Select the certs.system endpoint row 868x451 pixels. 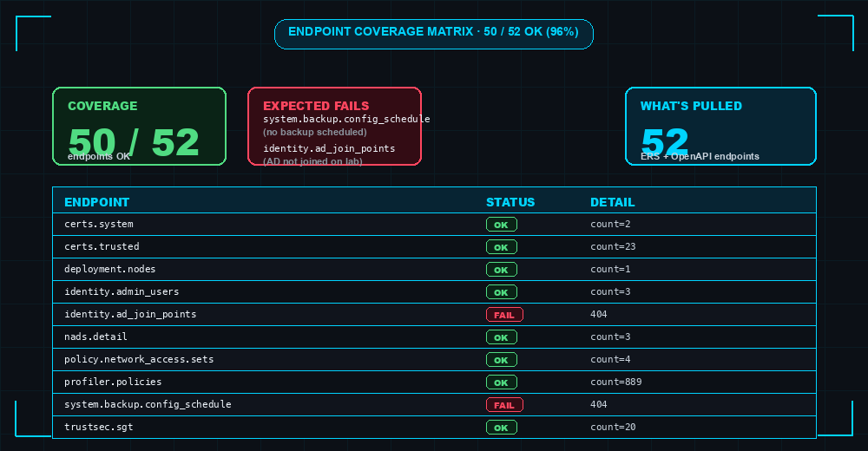coord(435,224)
